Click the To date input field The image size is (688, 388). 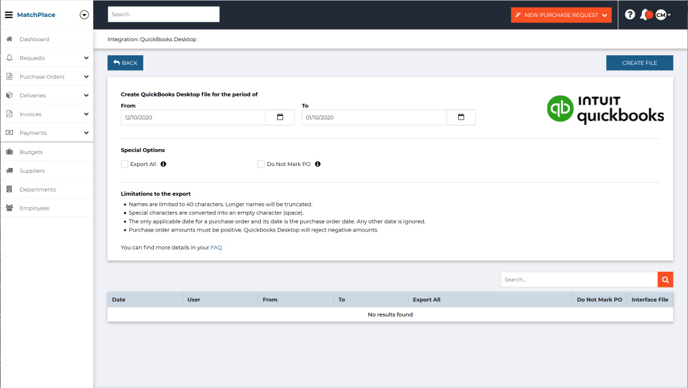point(374,117)
